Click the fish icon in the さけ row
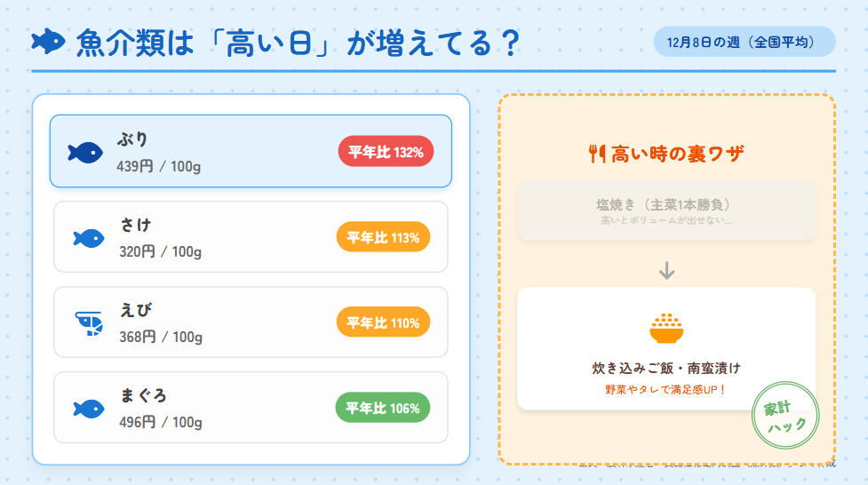This screenshot has width=868, height=485. click(x=89, y=237)
